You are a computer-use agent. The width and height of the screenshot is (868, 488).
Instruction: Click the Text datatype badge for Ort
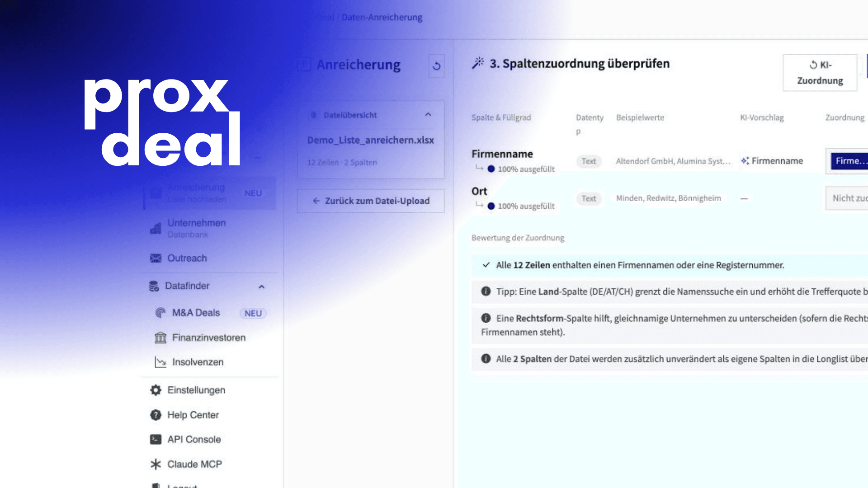tap(589, 198)
